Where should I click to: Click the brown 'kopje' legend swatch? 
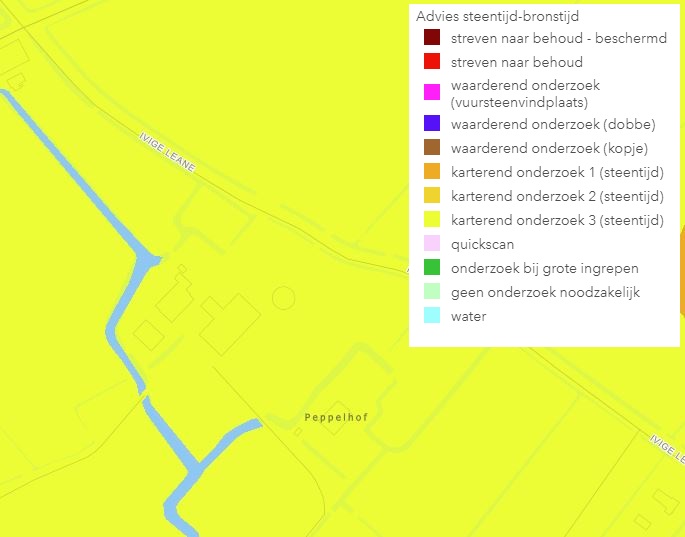point(432,147)
